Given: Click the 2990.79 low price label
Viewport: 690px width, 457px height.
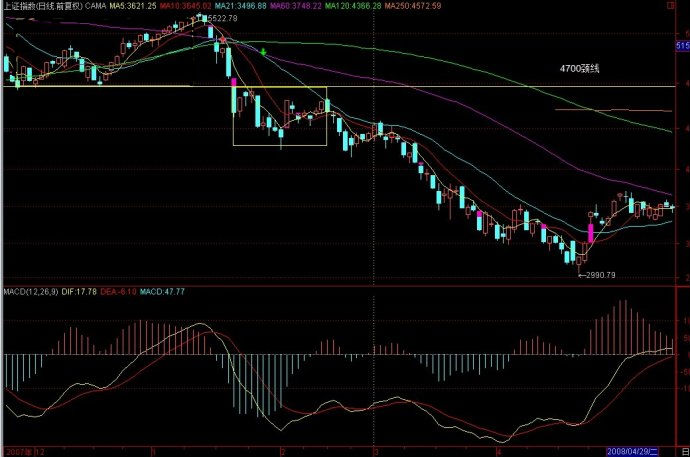Looking at the screenshot, I should click(x=599, y=273).
